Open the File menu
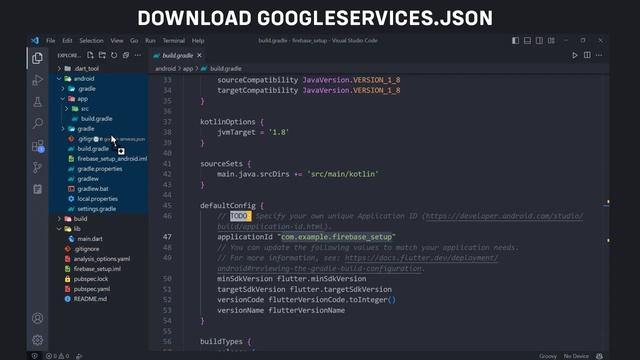The height and width of the screenshot is (360, 640). point(51,40)
